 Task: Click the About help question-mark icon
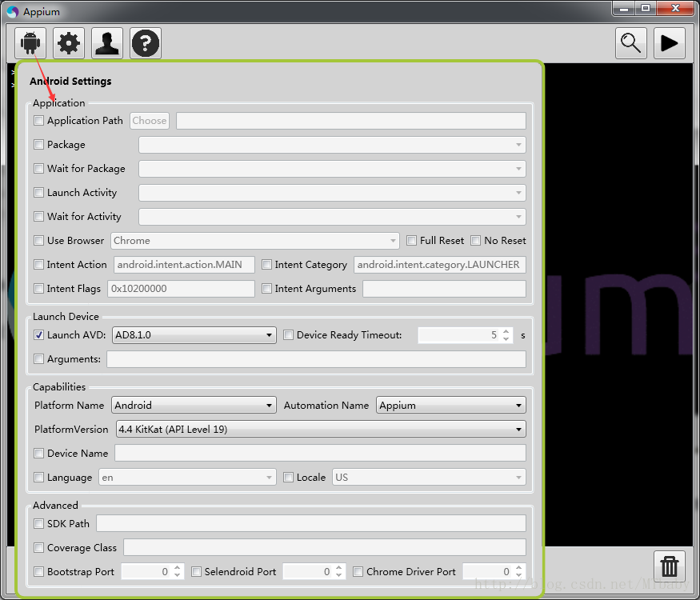pos(146,43)
